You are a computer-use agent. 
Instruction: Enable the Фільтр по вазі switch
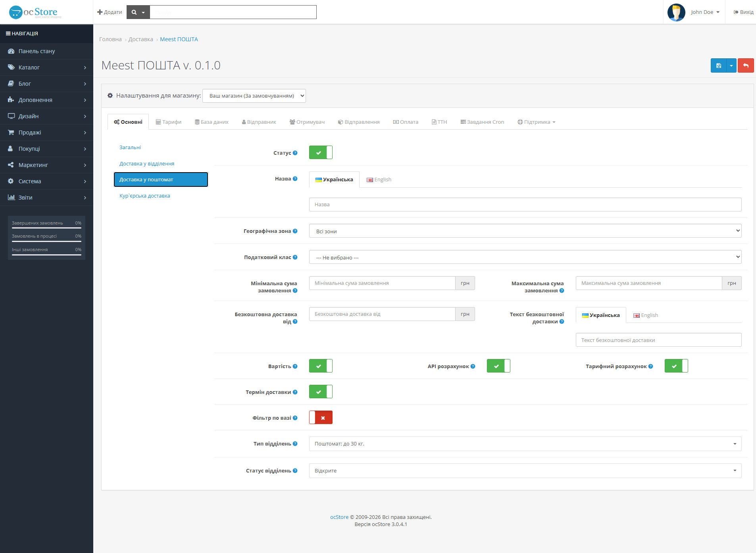tap(321, 417)
